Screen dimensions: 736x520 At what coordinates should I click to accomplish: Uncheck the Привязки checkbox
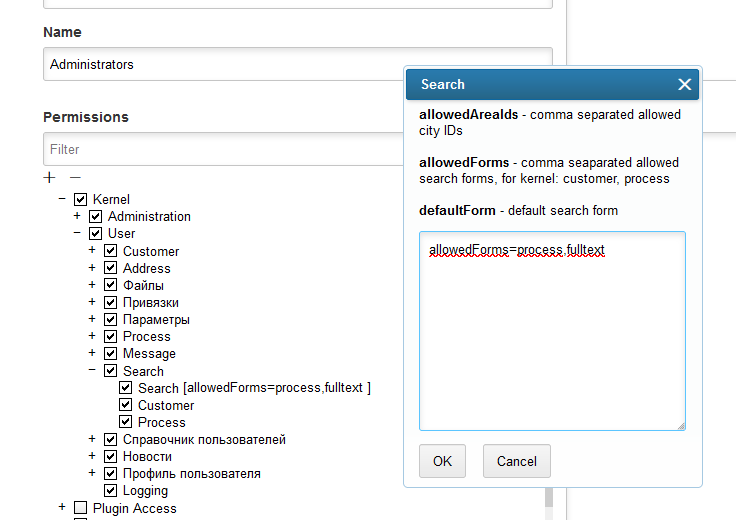click(110, 302)
